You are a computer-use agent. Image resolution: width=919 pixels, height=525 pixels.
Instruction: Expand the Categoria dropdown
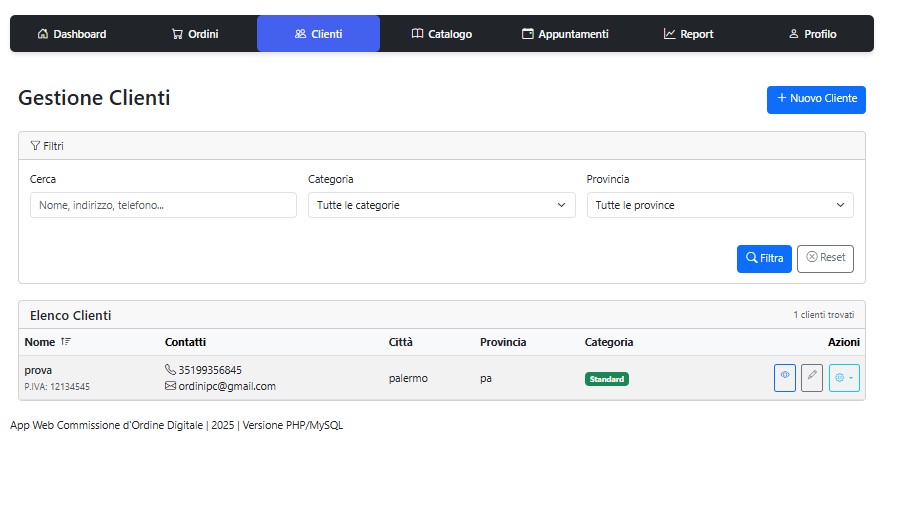441,205
